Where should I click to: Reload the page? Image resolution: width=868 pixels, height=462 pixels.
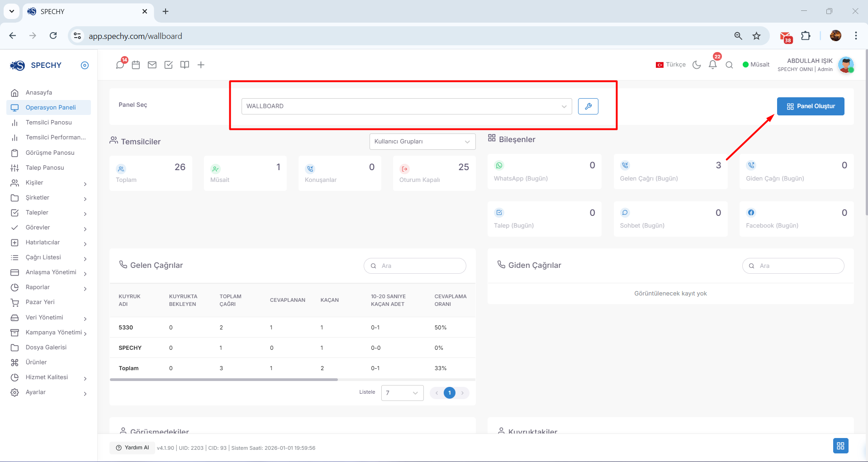(x=53, y=36)
